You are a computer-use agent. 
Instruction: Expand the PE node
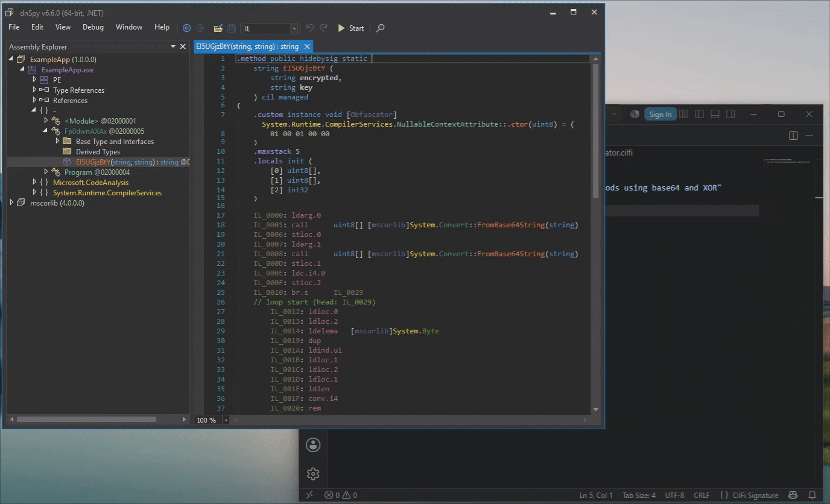coord(34,80)
